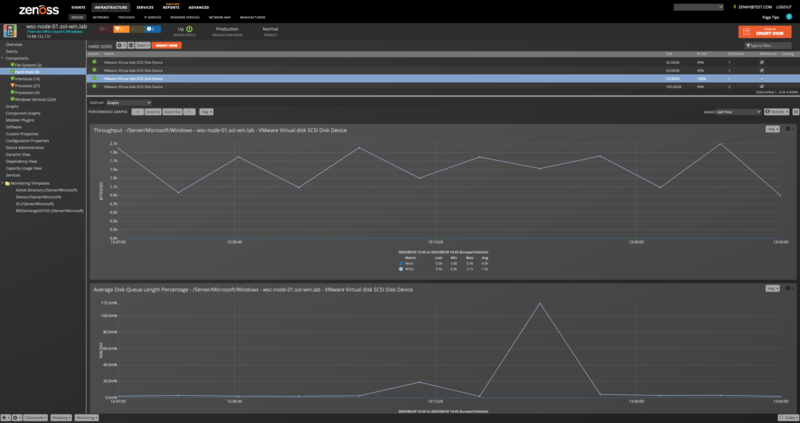Open the gear menu in bottom bar
This screenshot has height=423, width=800.
(16, 417)
